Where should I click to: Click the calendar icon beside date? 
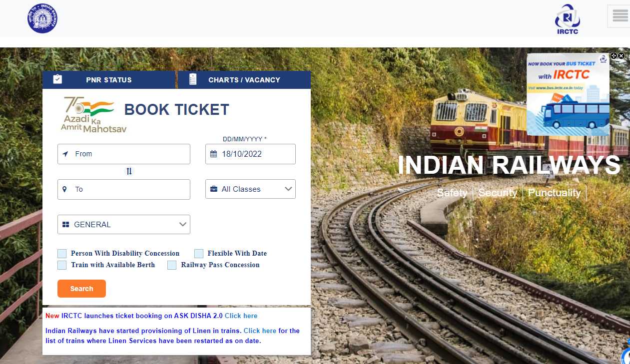click(213, 154)
